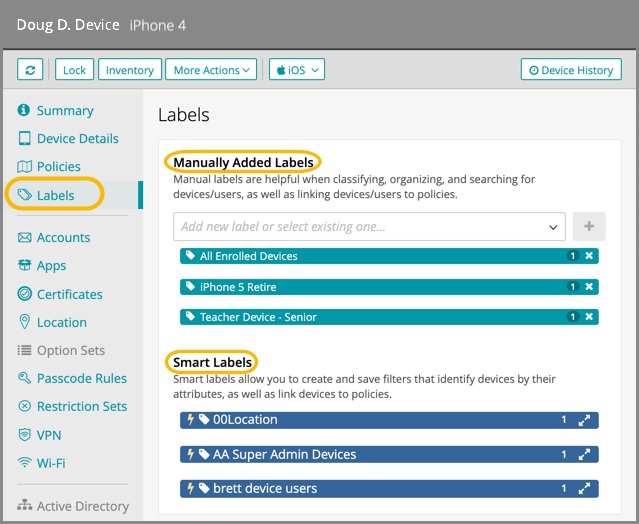Open the More Actions dropdown
This screenshot has width=639, height=524.
(213, 70)
